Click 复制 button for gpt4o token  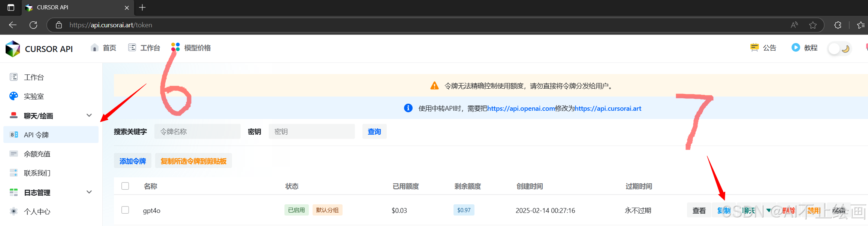coord(724,211)
